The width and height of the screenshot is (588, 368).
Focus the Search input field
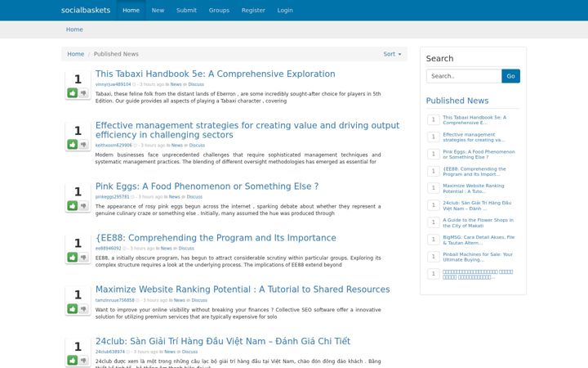coord(464,76)
